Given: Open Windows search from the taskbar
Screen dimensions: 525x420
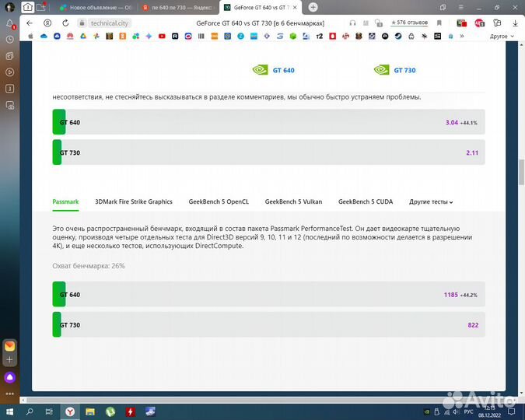Looking at the screenshot, I should point(30,412).
